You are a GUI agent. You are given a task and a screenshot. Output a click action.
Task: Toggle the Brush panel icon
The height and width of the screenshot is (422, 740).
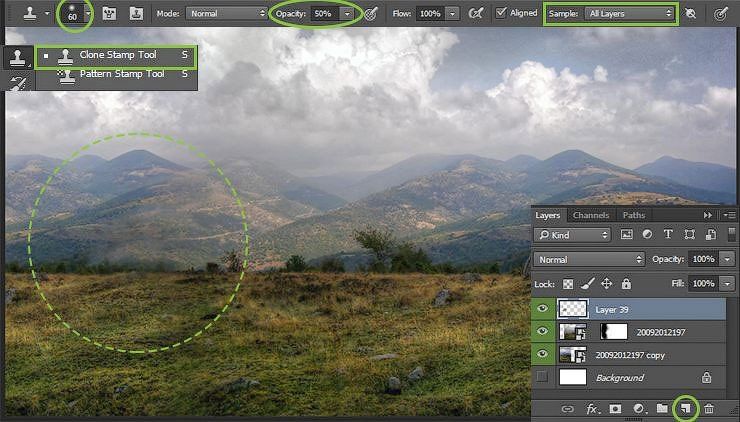109,14
